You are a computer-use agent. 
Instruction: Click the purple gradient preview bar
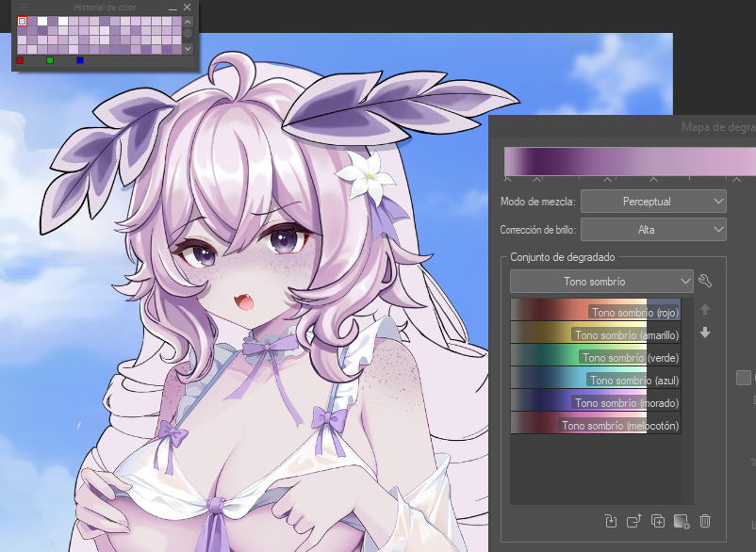pos(631,161)
